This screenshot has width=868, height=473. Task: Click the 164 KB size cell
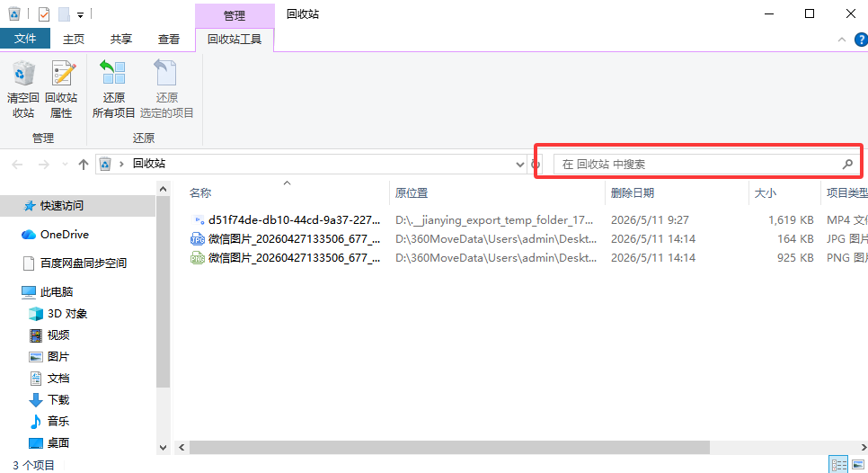click(x=795, y=238)
